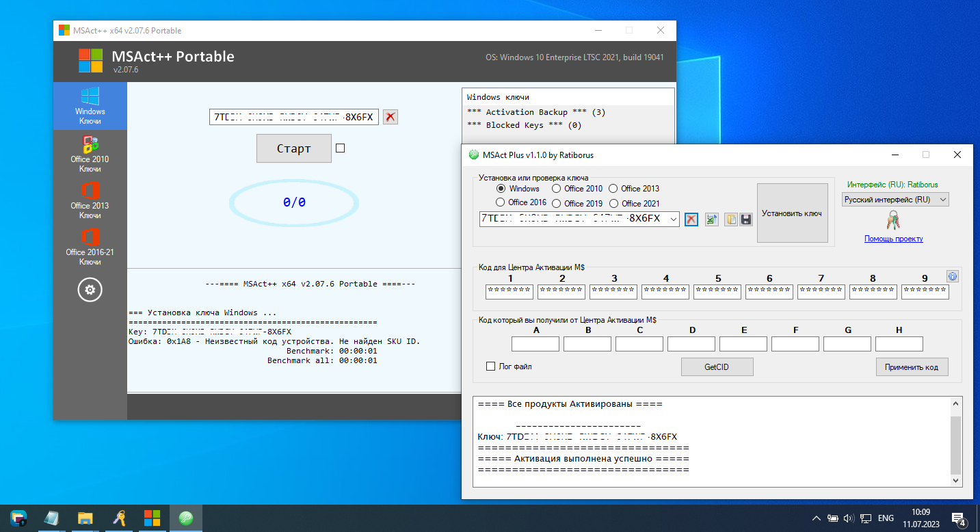Image resolution: width=980 pixels, height=532 pixels.
Task: Open Office 2016-21 keys in MSAct++ sidebar
Action: tap(90, 246)
